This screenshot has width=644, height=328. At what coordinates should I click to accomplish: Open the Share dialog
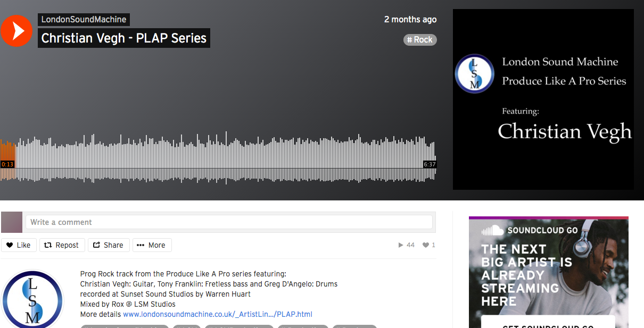(x=108, y=245)
